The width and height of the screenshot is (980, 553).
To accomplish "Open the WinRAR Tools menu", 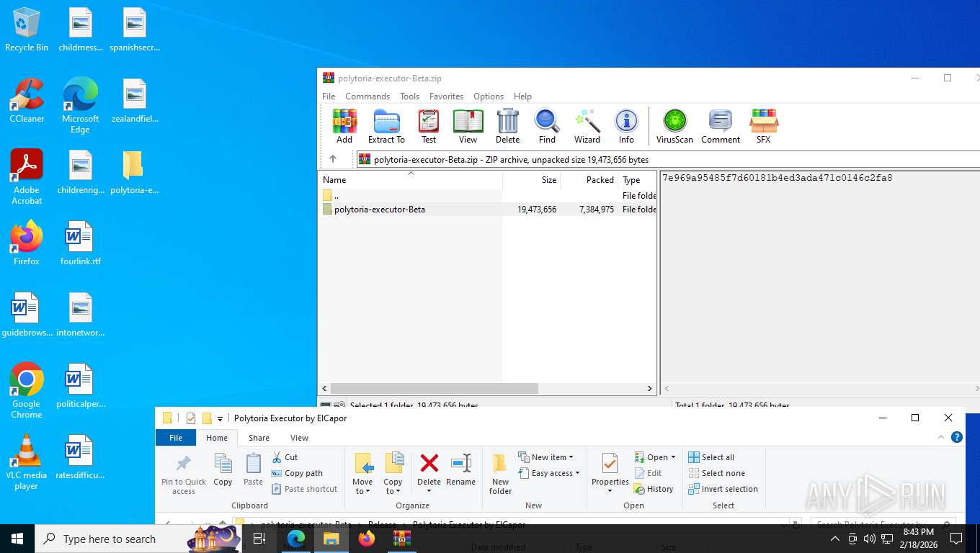I will pos(409,96).
